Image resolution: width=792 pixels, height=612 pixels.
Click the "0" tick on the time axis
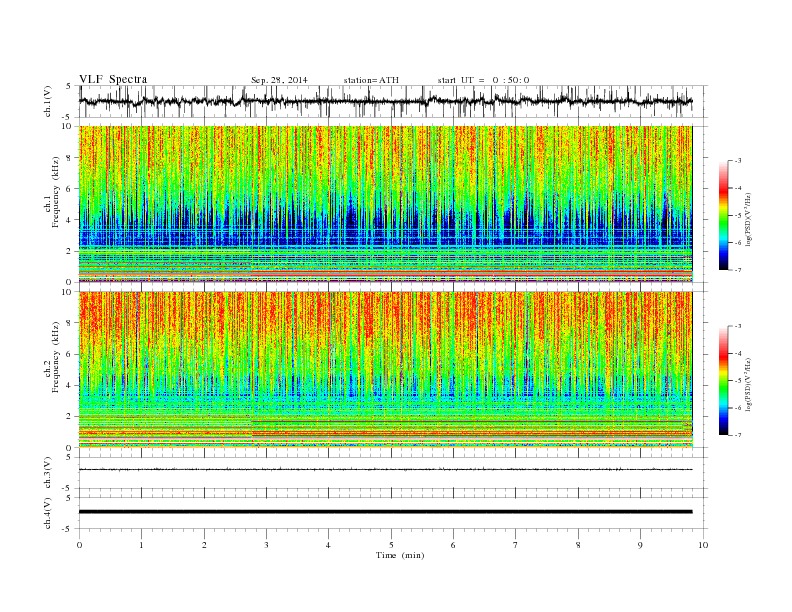coord(79,545)
